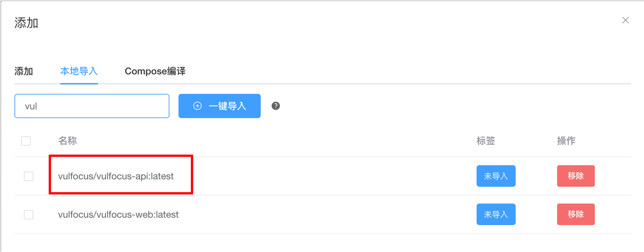Image resolution: width=644 pixels, height=252 pixels.
Task: Check the vulfocus-api:latest row checkbox
Action: click(28, 176)
